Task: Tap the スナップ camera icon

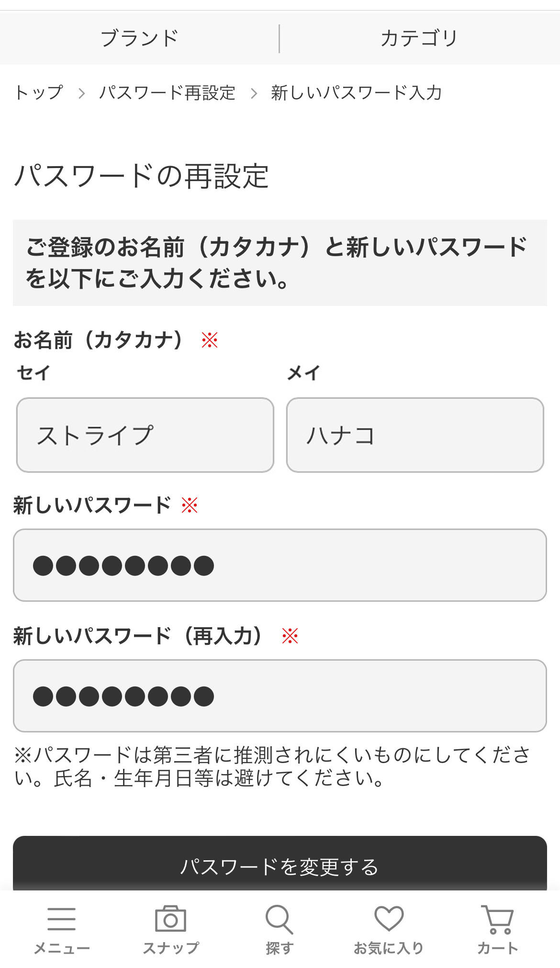Action: tap(170, 919)
